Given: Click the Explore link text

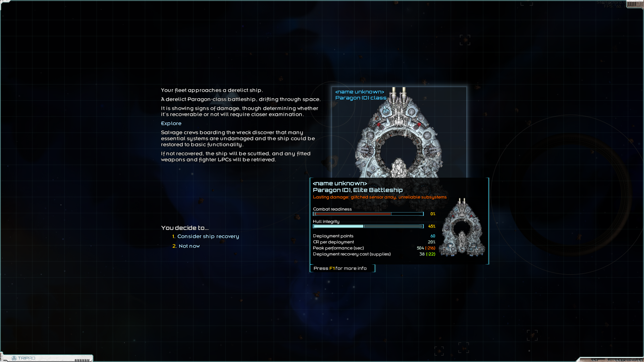Looking at the screenshot, I should pyautogui.click(x=171, y=123).
